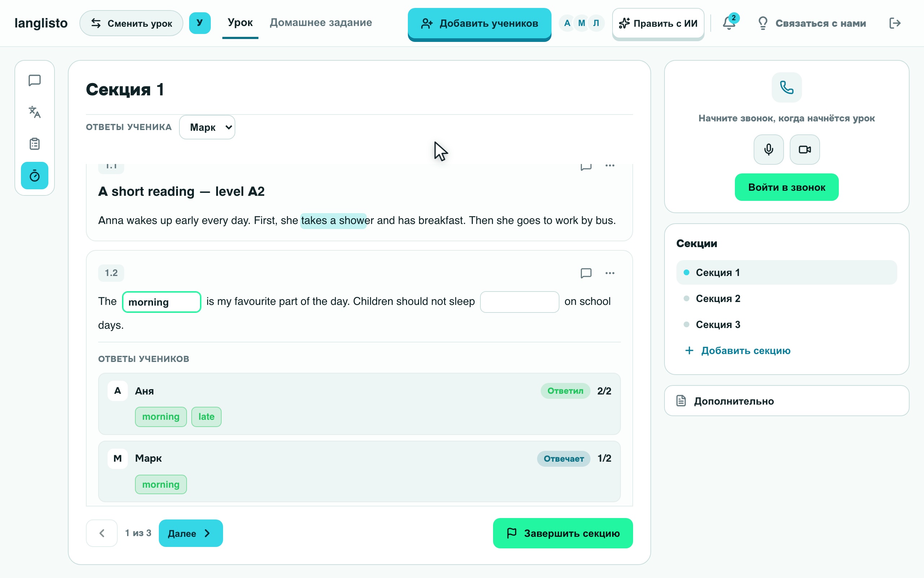
Task: Click student avatar А in header
Action: point(567,23)
